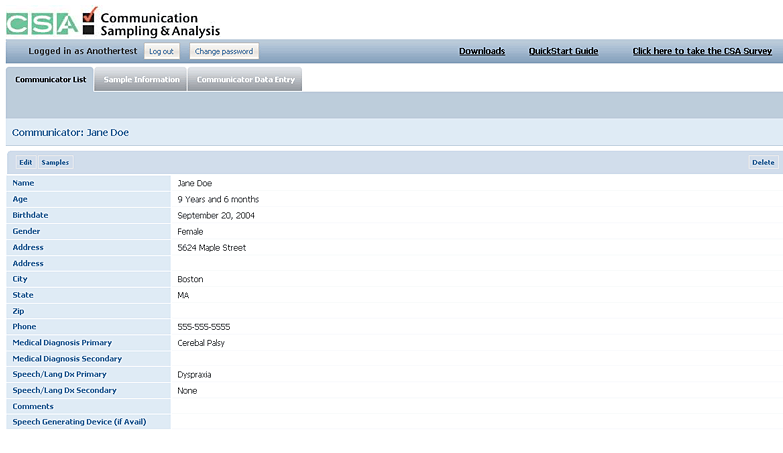This screenshot has height=453, width=783.
Task: Select the Dyspraxia speech diagnosis value
Action: pos(194,375)
